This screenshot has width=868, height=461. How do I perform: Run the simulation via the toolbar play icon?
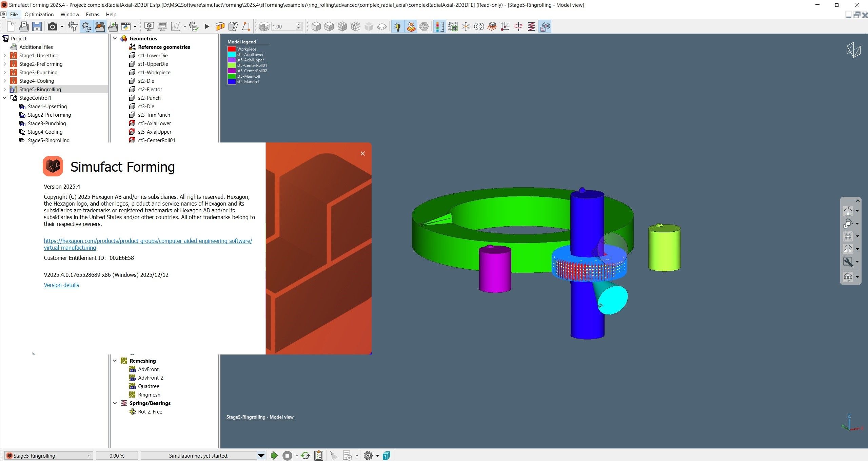click(207, 26)
